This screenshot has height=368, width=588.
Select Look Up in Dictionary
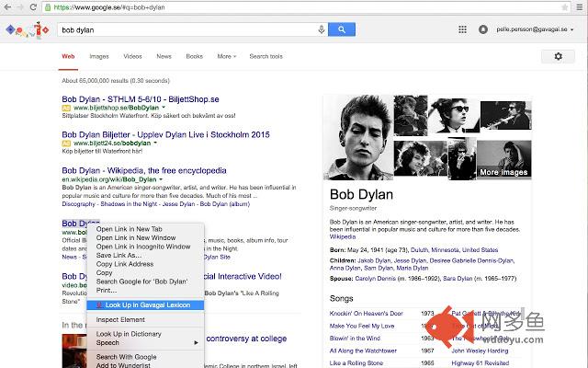(x=145, y=334)
